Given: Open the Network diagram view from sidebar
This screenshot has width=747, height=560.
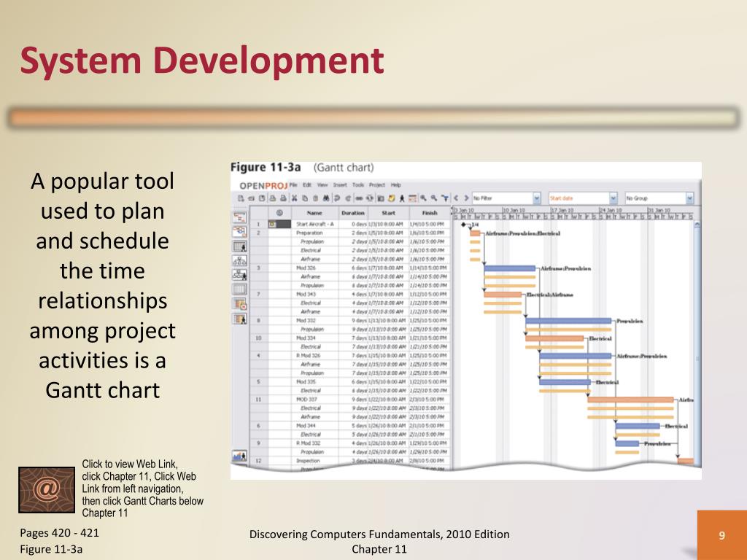Looking at the screenshot, I should pyautogui.click(x=239, y=232).
